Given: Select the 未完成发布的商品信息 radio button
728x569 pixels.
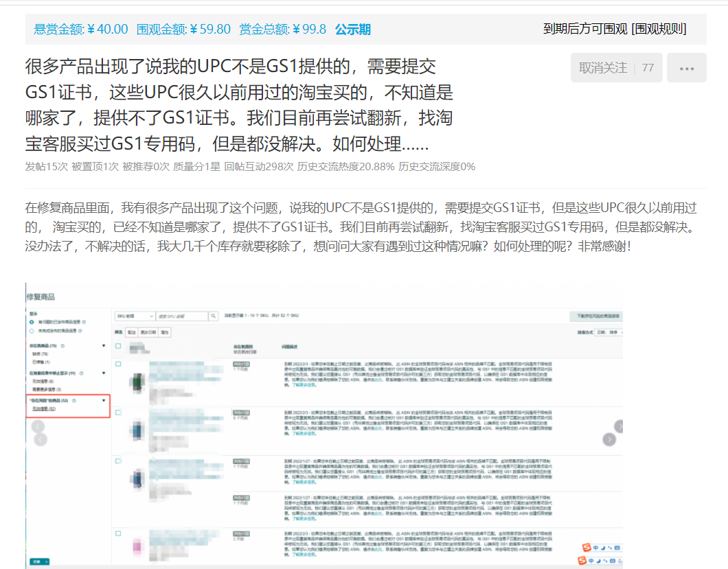Looking at the screenshot, I should tap(32, 331).
